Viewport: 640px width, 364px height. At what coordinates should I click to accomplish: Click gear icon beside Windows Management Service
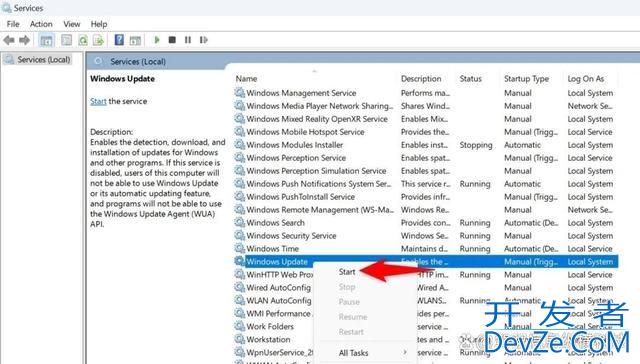point(240,93)
